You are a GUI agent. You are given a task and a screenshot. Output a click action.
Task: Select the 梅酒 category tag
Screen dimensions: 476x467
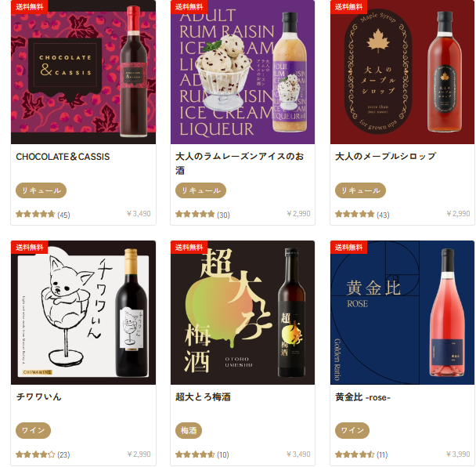(189, 430)
